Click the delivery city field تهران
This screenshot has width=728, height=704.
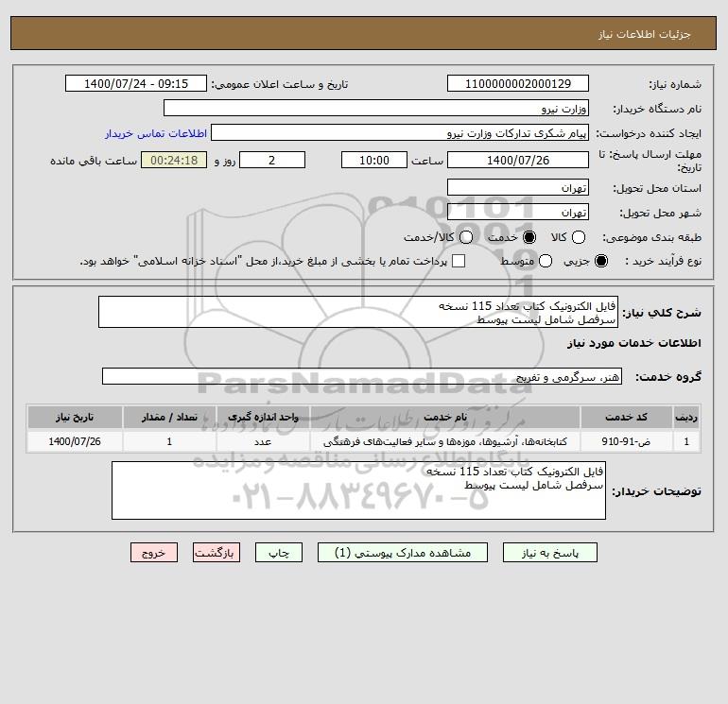[518, 212]
